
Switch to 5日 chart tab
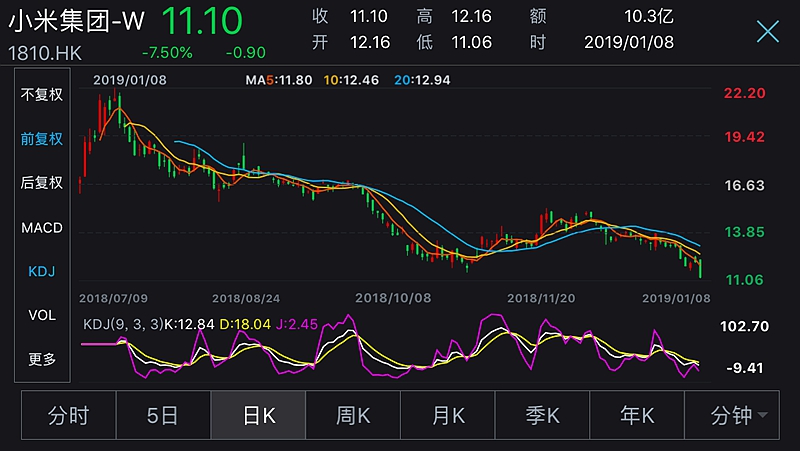pos(163,415)
